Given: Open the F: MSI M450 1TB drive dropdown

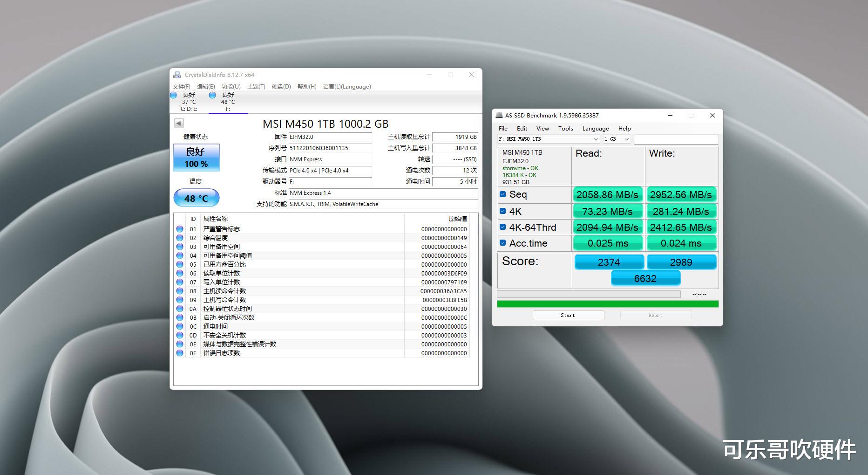Looking at the screenshot, I should click(548, 139).
